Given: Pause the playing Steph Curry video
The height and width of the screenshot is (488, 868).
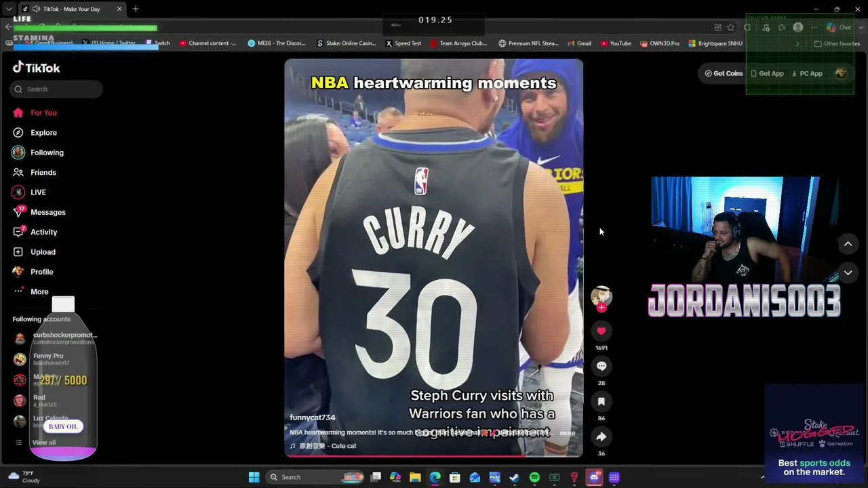Looking at the screenshot, I should [434, 258].
